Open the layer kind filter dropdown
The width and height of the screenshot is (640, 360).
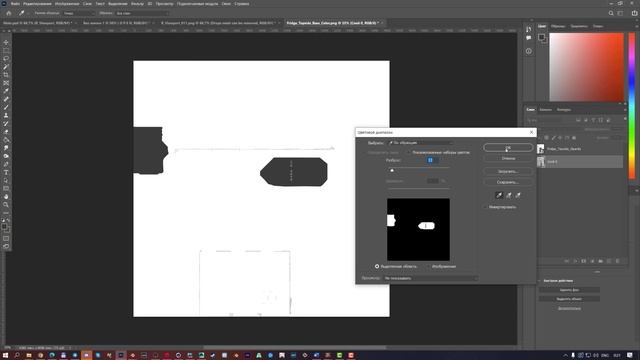(545, 120)
